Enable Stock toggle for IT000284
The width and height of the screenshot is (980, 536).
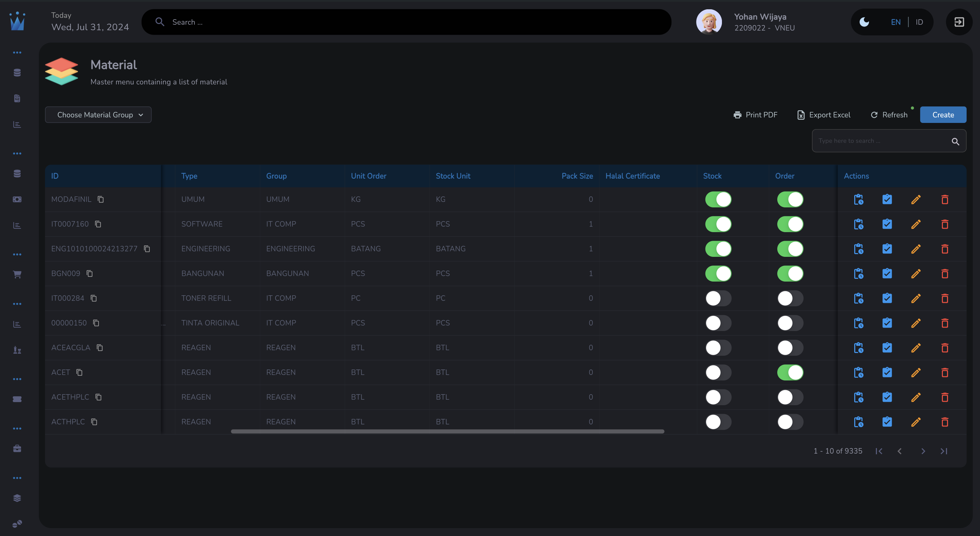click(718, 298)
